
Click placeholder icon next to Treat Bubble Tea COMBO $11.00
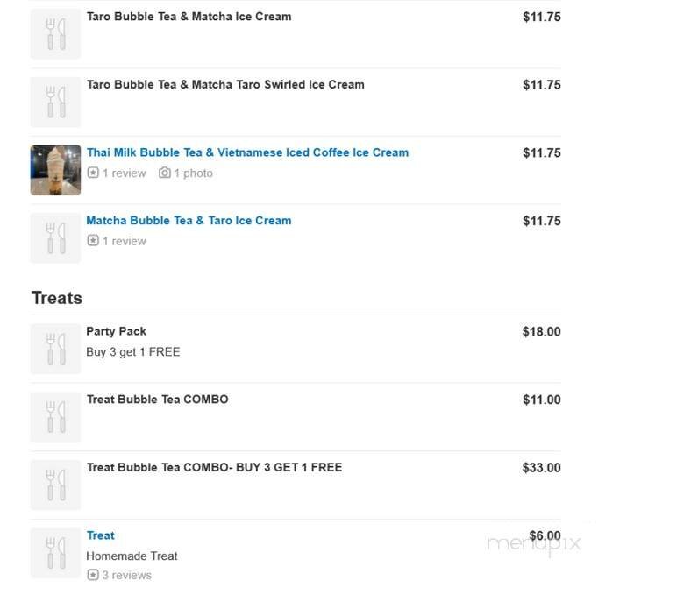click(55, 417)
